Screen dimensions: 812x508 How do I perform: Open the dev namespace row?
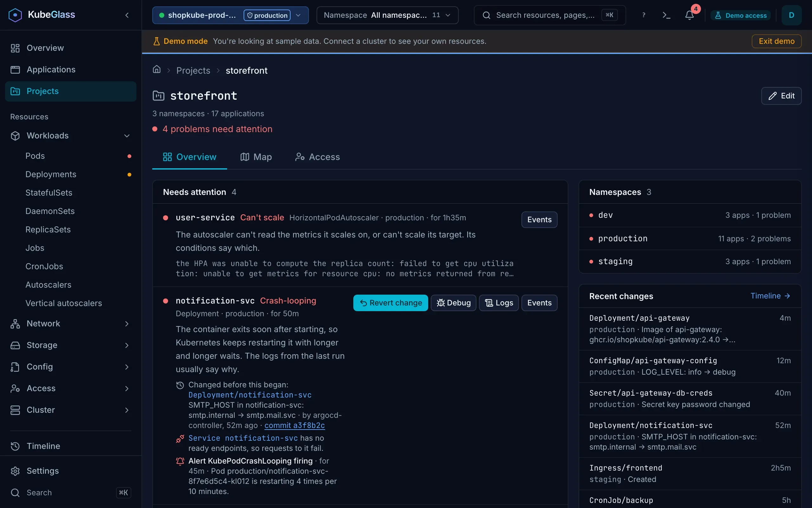[x=690, y=215]
